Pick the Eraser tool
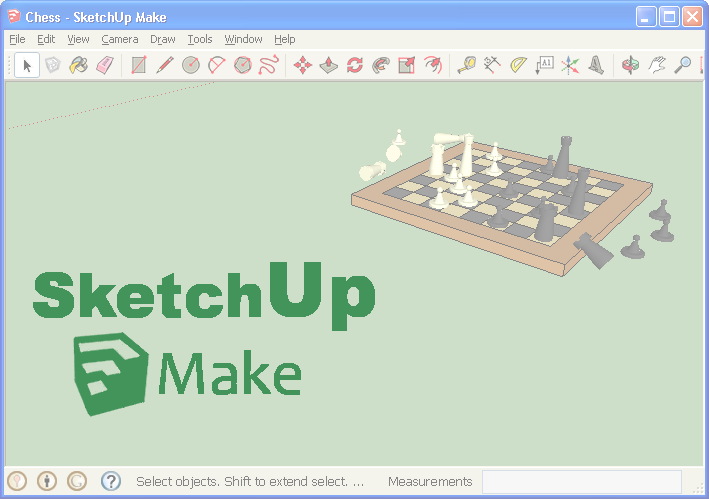This screenshot has height=499, width=709. [104, 65]
